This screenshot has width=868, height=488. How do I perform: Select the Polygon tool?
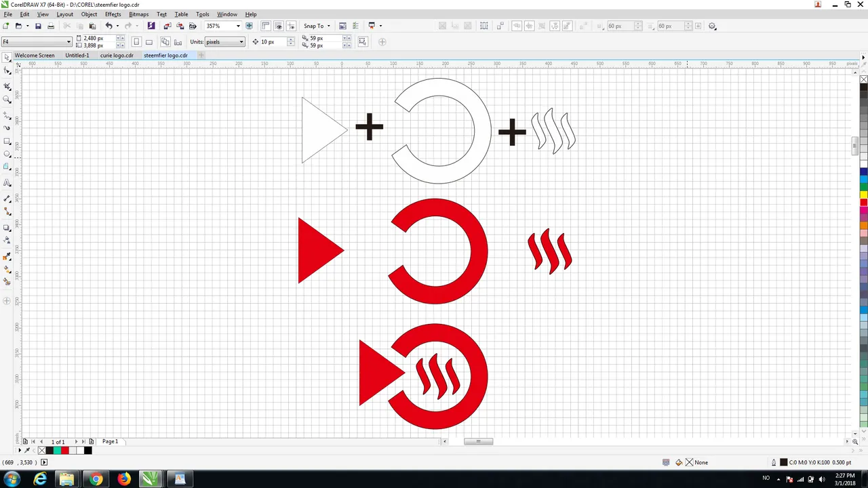point(7,168)
